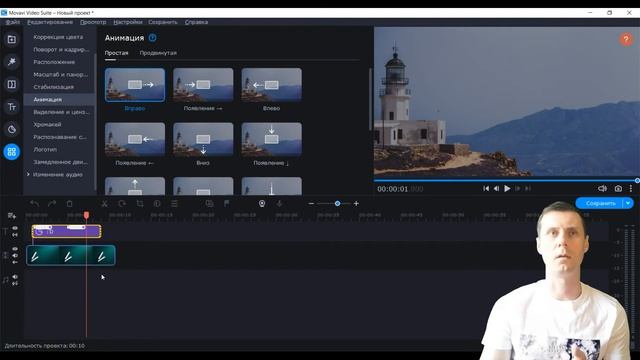Select Стабилизация in tools list
640x360 pixels.
53,87
